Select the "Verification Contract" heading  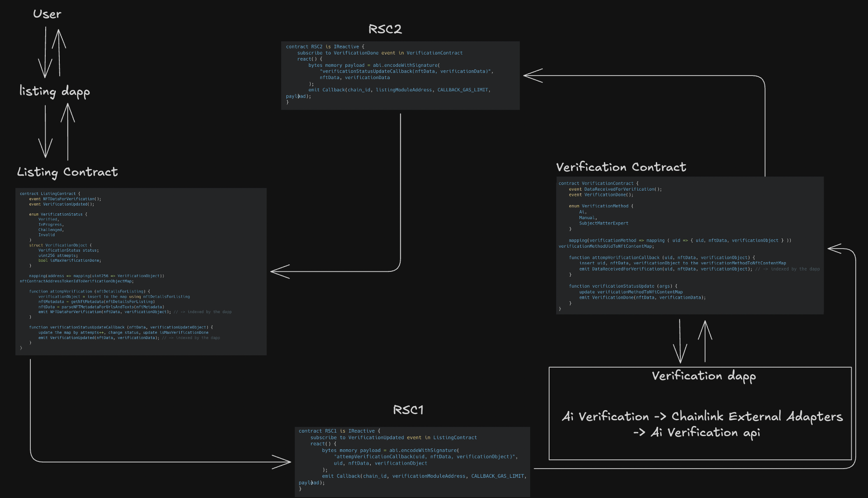pyautogui.click(x=621, y=167)
